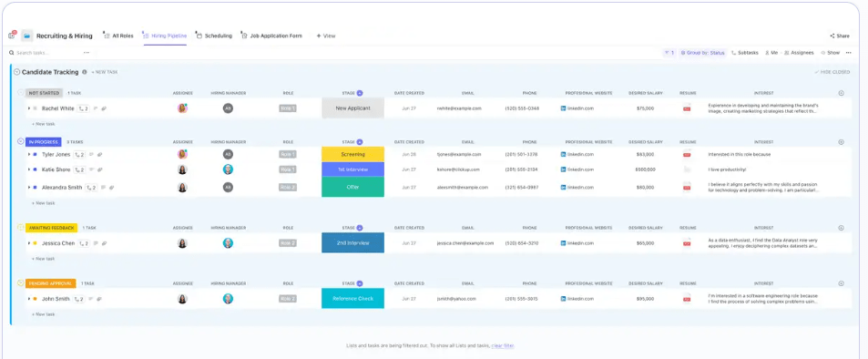Open the notifications icon with red badge

point(12,35)
